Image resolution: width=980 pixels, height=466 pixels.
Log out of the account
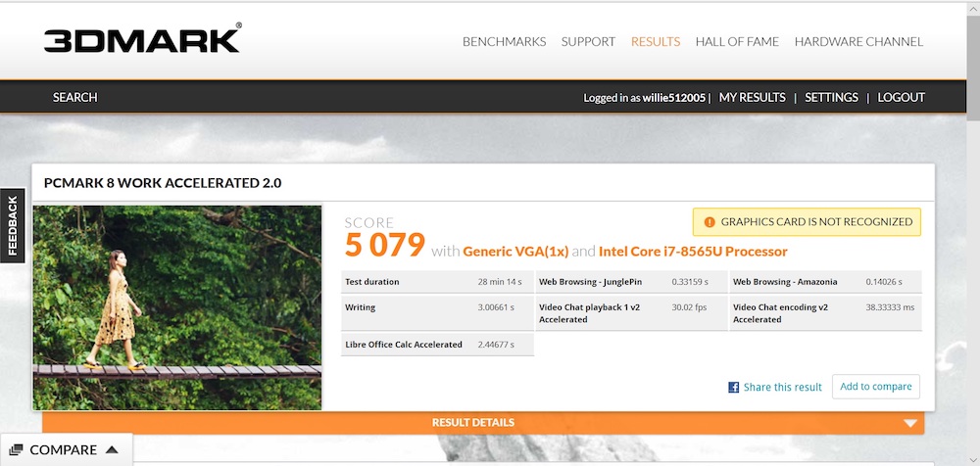coord(901,98)
